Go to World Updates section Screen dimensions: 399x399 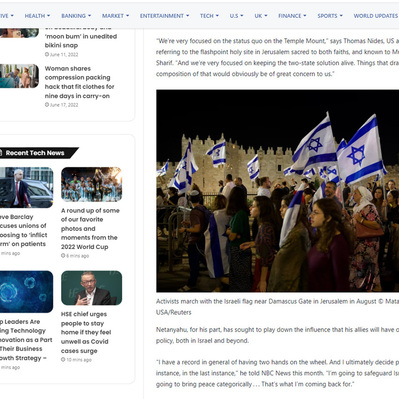[376, 16]
